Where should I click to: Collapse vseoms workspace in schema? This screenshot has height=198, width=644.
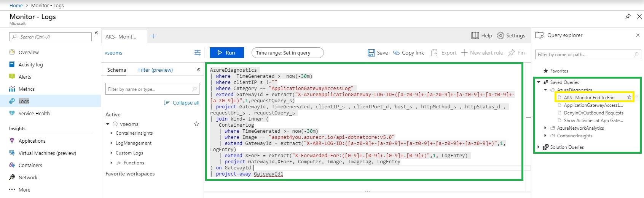click(108, 124)
